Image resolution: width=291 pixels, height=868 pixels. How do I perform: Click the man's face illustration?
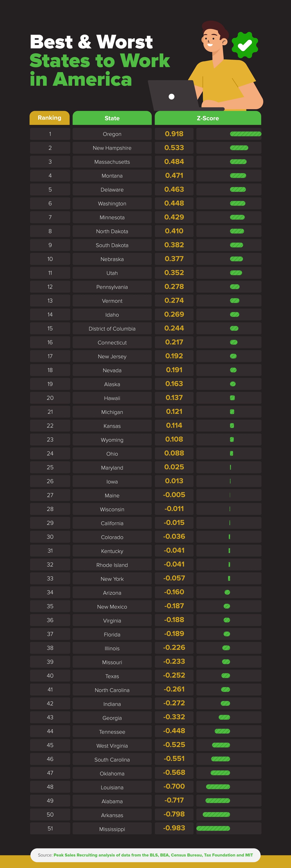click(211, 39)
